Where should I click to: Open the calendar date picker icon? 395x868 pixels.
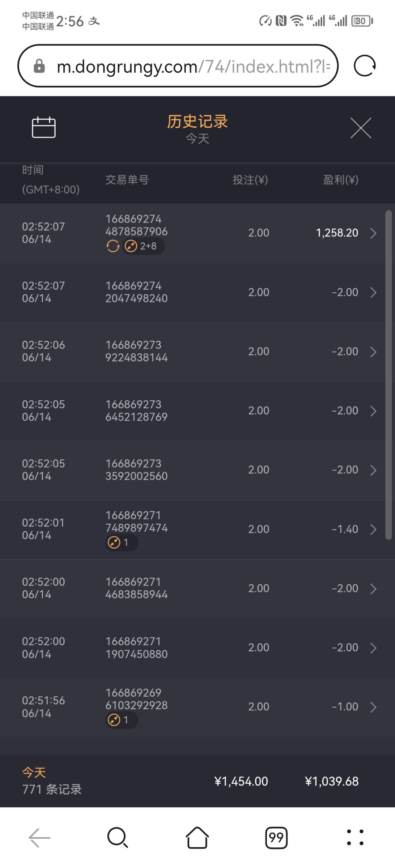[x=44, y=127]
